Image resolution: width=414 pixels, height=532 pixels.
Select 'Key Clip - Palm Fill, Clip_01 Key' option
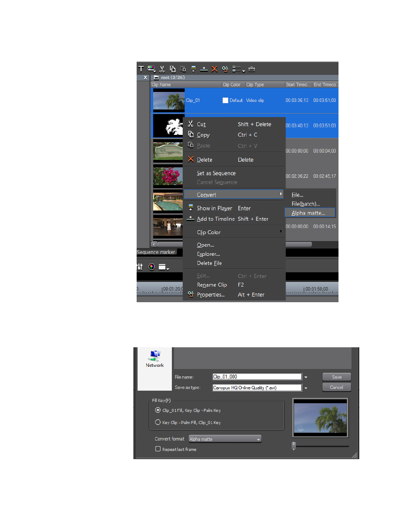158,422
